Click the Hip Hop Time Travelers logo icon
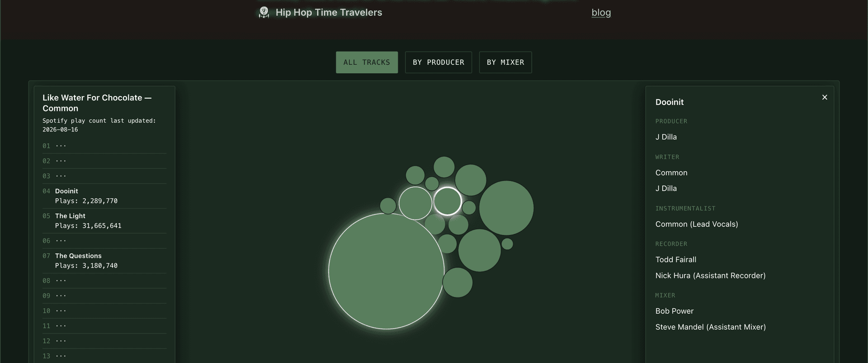868x363 pixels. (x=264, y=12)
